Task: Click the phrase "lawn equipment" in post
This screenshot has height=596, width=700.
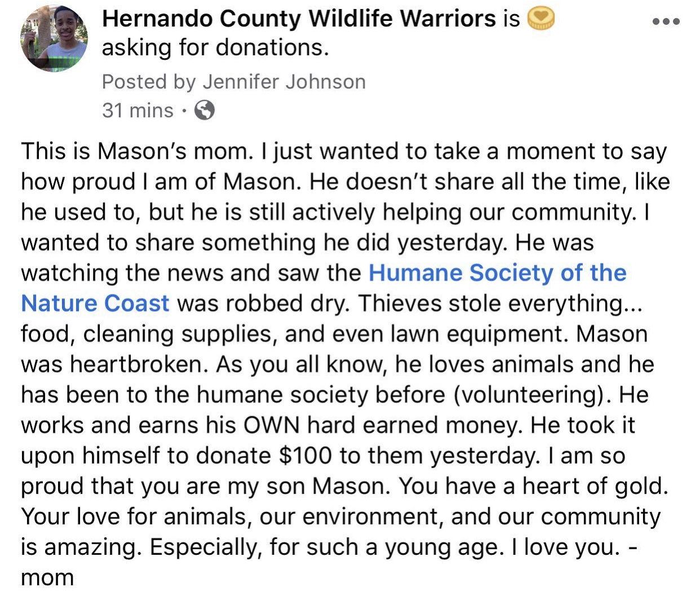Action: pos(484,334)
